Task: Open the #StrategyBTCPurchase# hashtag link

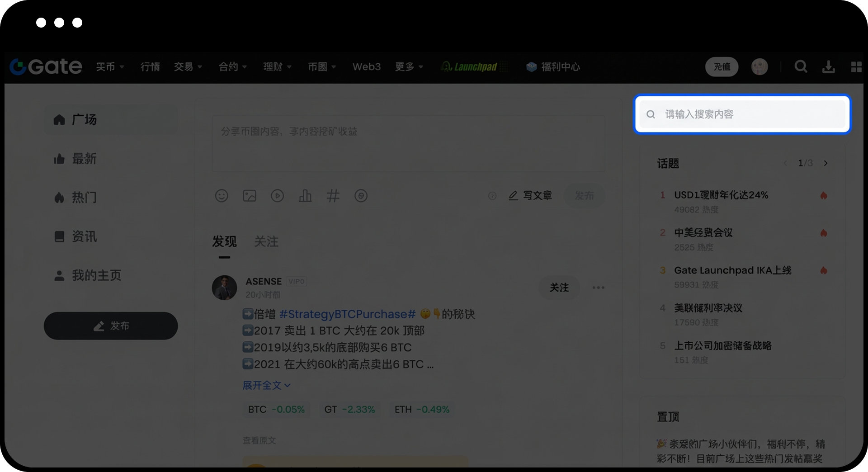Action: [x=347, y=314]
